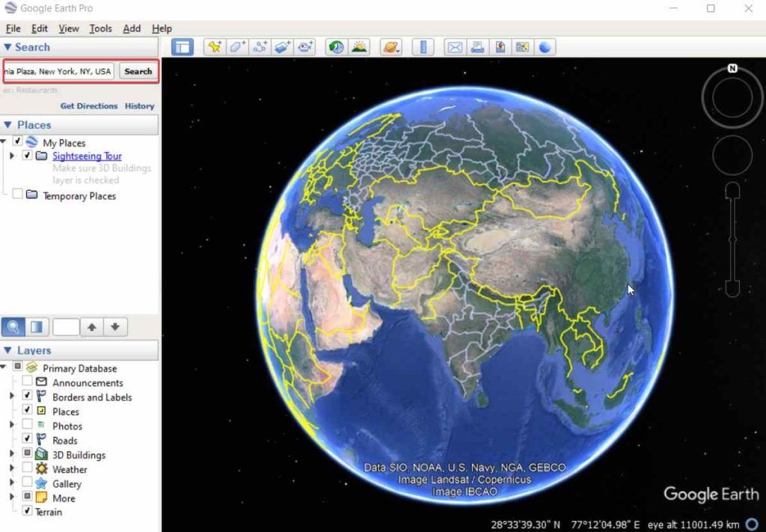The image size is (766, 532).
Task: Uncheck the Places layer checkbox
Action: (28, 409)
